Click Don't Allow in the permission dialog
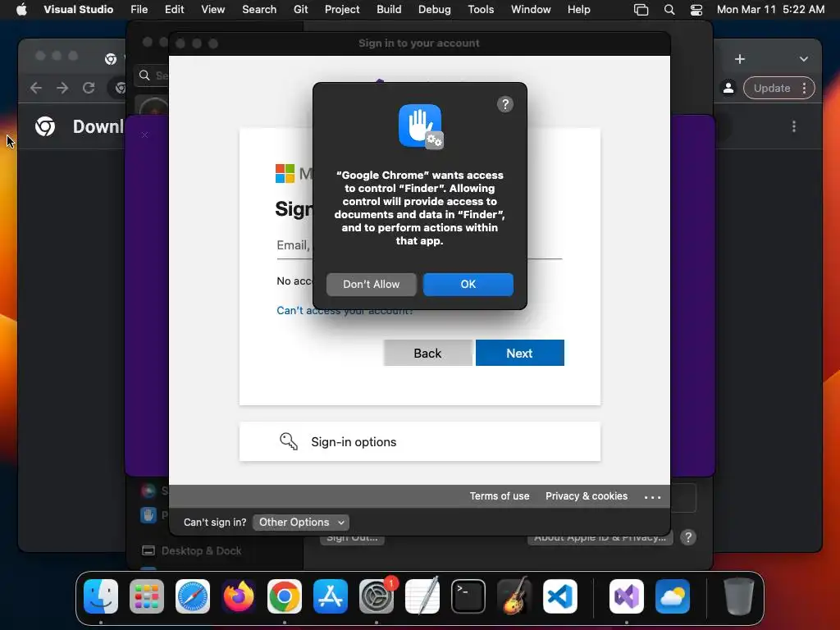Image resolution: width=840 pixels, height=630 pixels. [x=371, y=284]
